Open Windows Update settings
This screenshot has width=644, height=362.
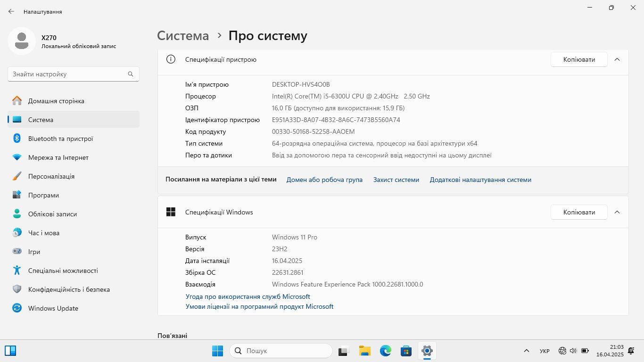pyautogui.click(x=74, y=308)
